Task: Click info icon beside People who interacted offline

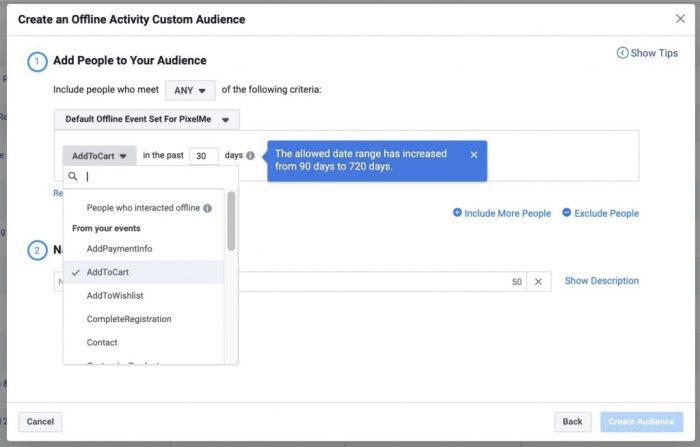Action: click(208, 208)
